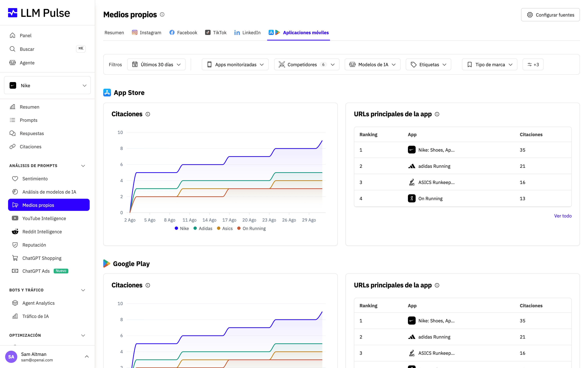Image resolution: width=588 pixels, height=368 pixels.
Task: Open the Modelos de IA dropdown
Action: [x=372, y=65]
